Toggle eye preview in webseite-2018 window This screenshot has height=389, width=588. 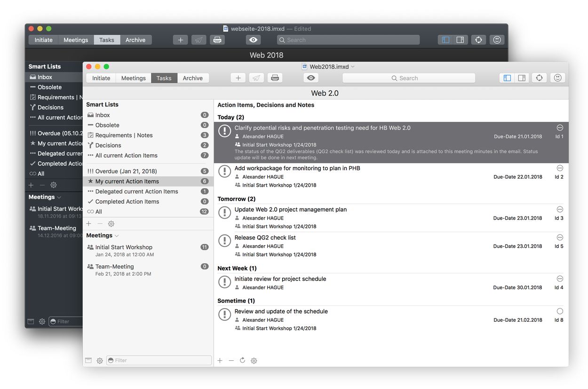tap(253, 40)
